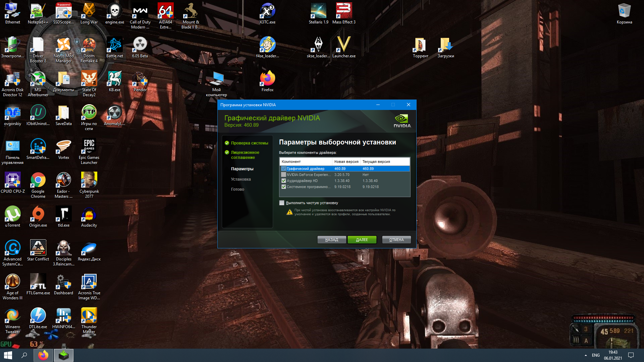The image size is (644, 362).
Task: Open the Windows Start menu
Action: click(x=8, y=355)
